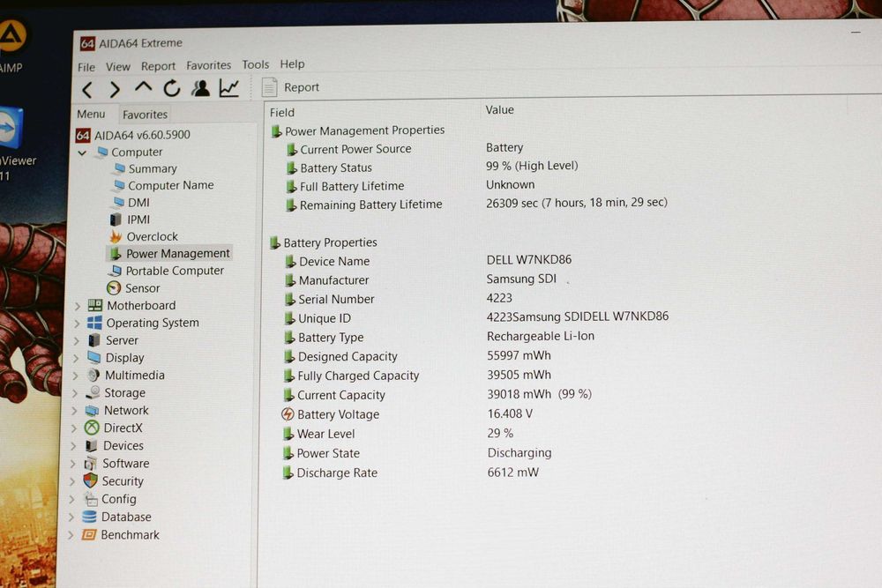This screenshot has width=882, height=588.
Task: Click the Multimedia speaker icon
Action: point(93,375)
